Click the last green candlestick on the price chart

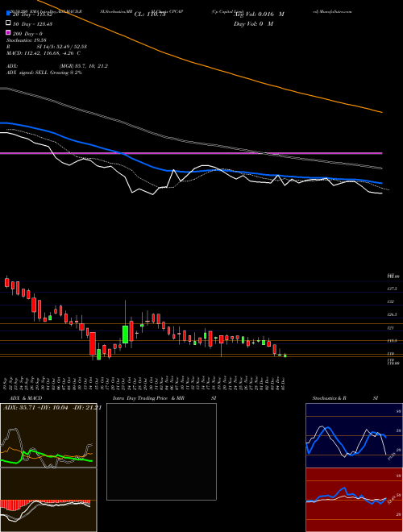tap(285, 355)
